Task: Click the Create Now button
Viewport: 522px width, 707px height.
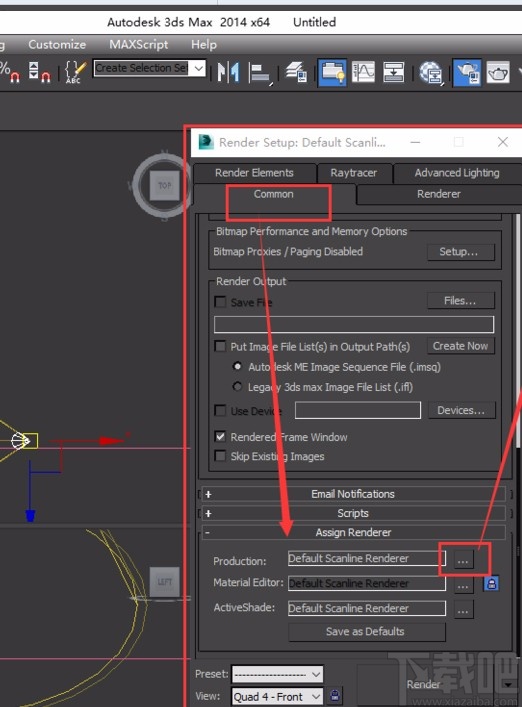Action: pyautogui.click(x=460, y=346)
